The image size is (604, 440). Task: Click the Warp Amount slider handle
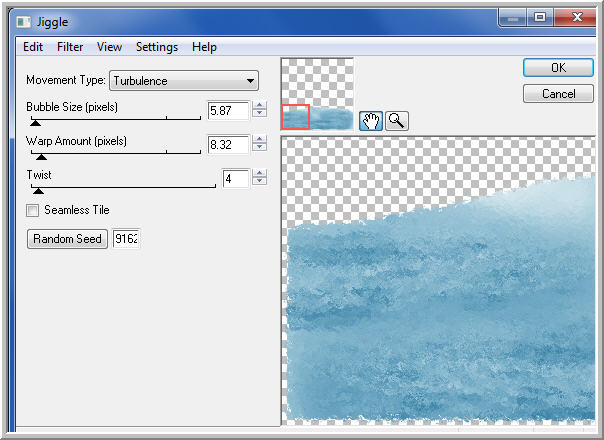[x=41, y=157]
